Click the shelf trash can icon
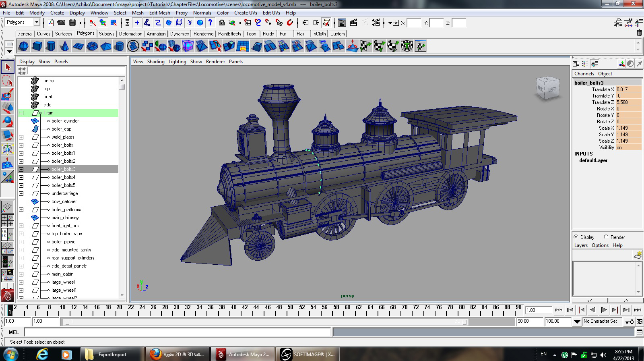 (639, 33)
